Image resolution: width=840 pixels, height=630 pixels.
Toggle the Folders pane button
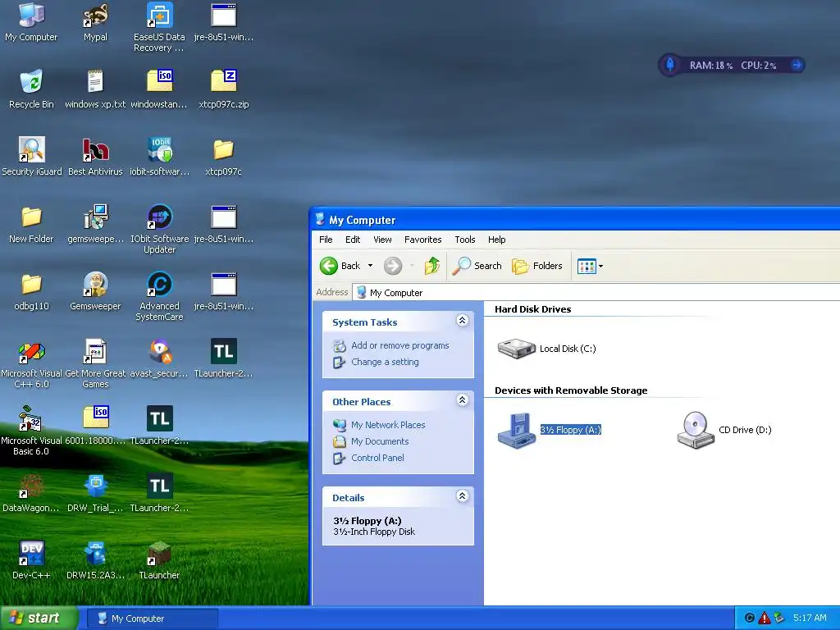(x=536, y=266)
